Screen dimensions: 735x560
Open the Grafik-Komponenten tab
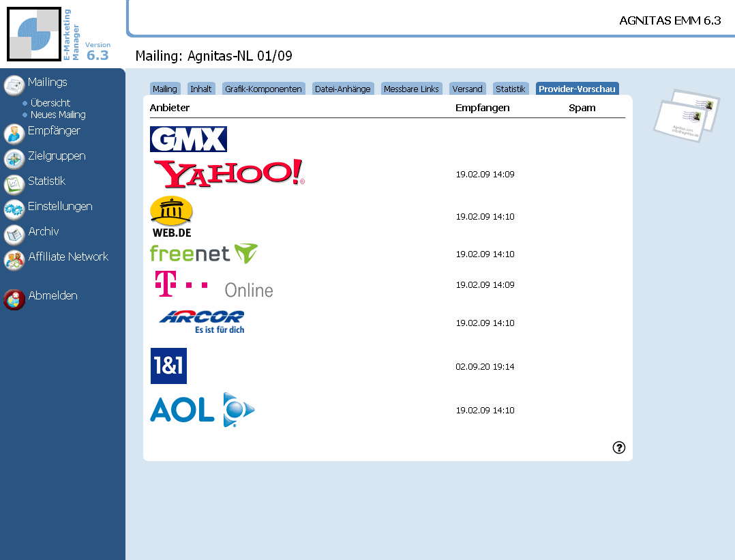pos(263,89)
